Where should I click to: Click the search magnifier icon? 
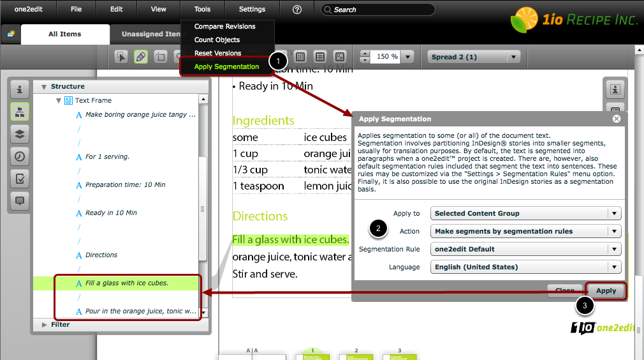pos(328,10)
